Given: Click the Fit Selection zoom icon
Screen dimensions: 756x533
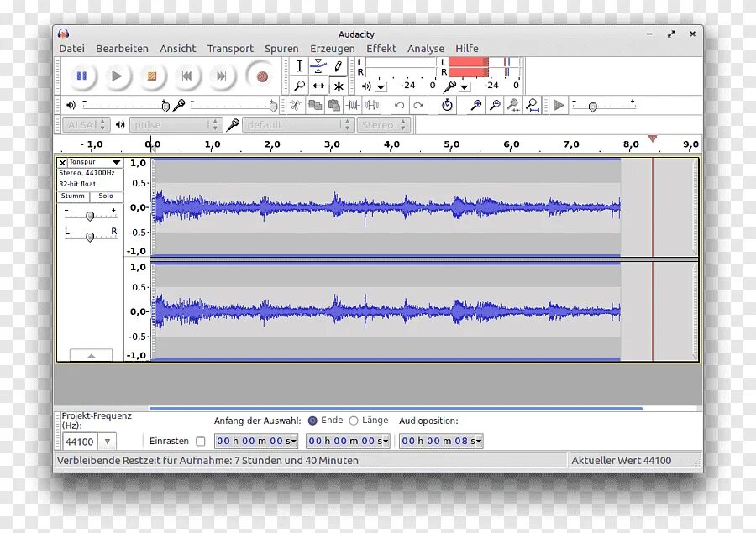Looking at the screenshot, I should (x=513, y=105).
